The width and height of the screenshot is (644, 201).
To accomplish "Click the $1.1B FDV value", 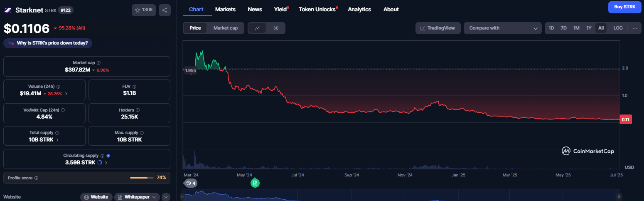I will point(129,93).
